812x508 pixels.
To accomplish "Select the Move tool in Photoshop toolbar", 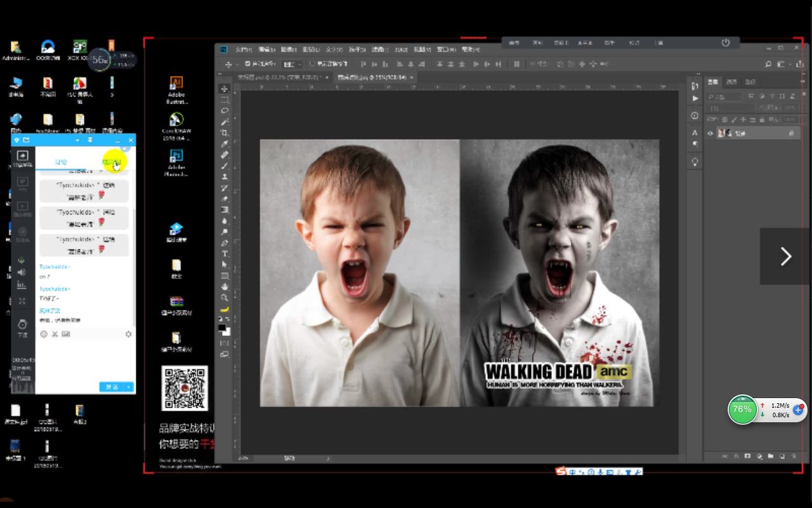I will [x=225, y=88].
